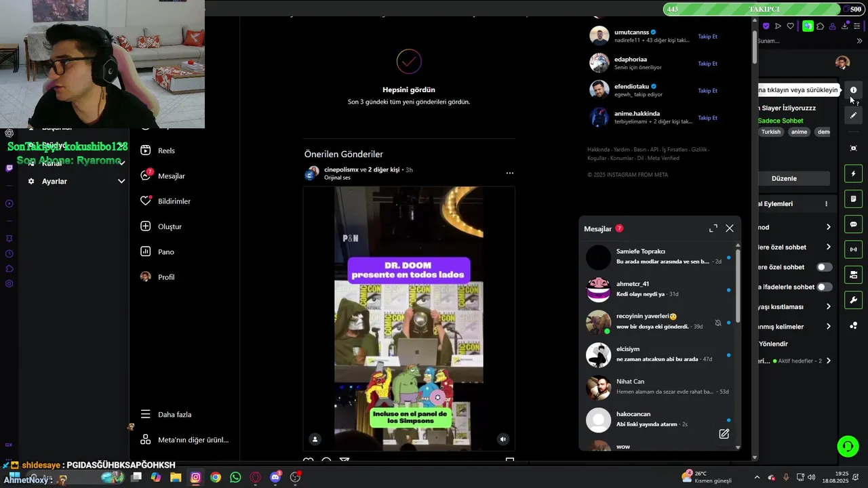868x488 pixels.
Task: Open anime.hakkinda profile name
Action: (x=637, y=113)
